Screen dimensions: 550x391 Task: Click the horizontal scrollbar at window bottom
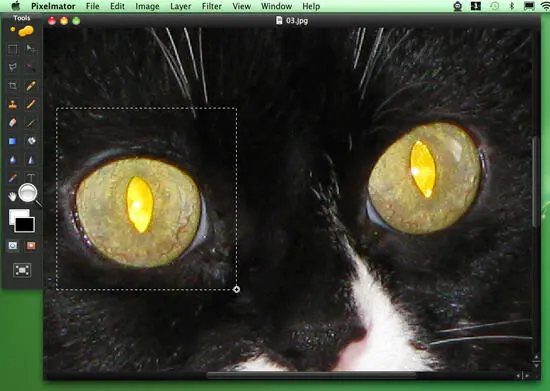click(x=311, y=375)
